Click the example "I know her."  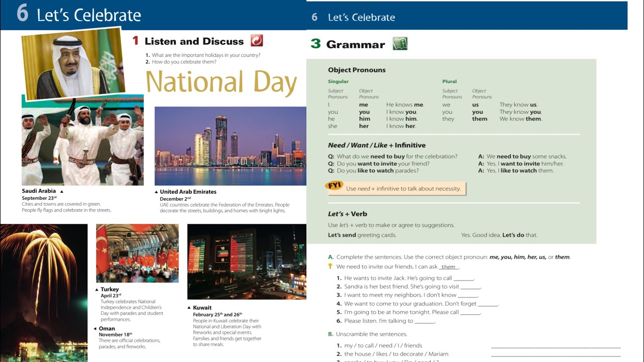pyautogui.click(x=401, y=126)
